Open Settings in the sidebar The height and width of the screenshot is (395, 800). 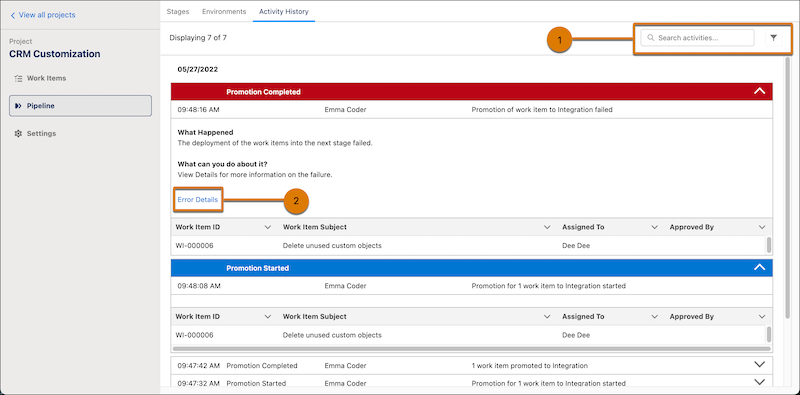(41, 134)
